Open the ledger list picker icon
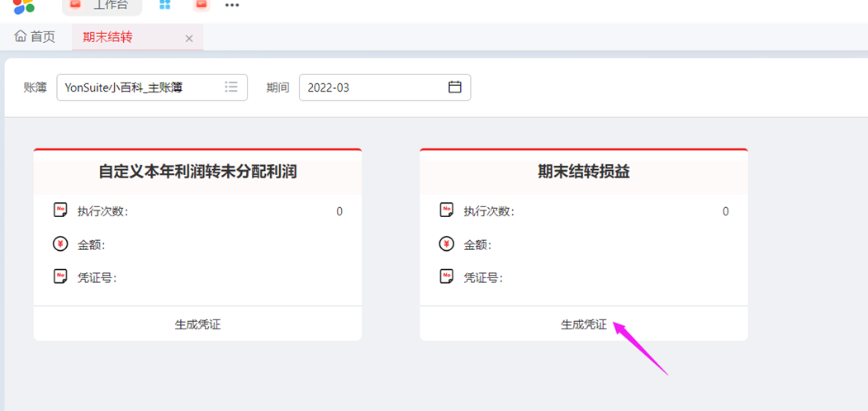 click(x=231, y=87)
